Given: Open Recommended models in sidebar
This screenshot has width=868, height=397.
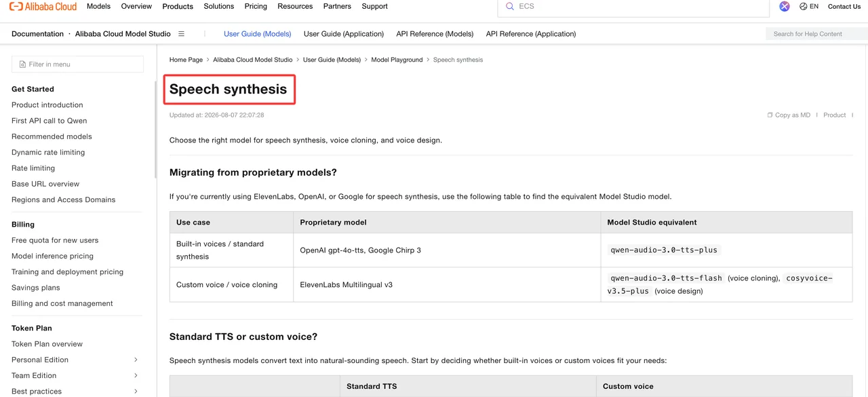Looking at the screenshot, I should (x=52, y=136).
